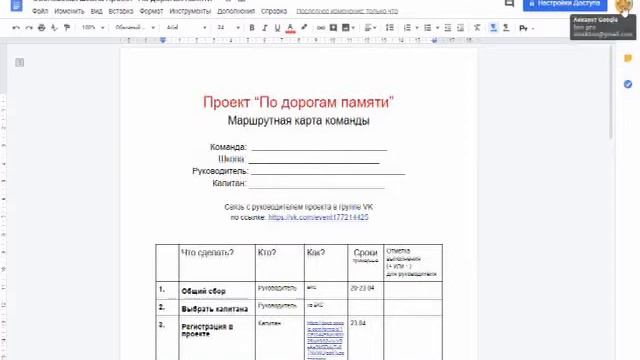Click the Руководитель blank line field
This screenshot has height=360, width=640.
click(x=328, y=171)
